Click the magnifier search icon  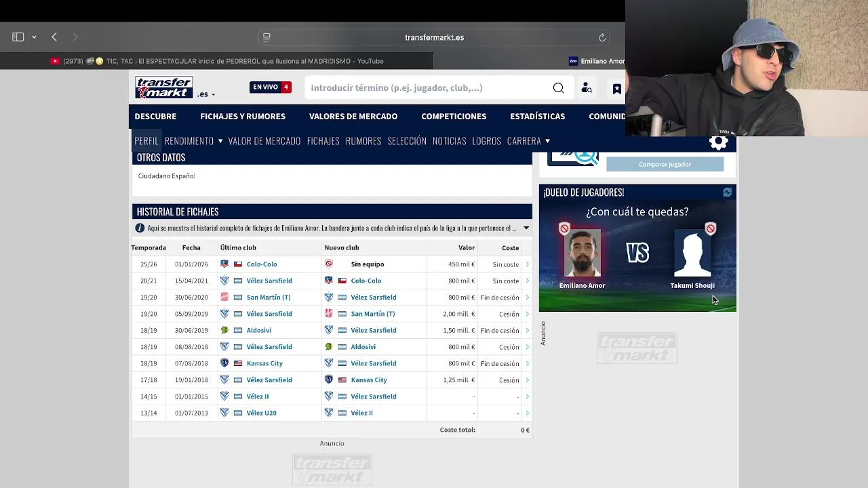pos(558,87)
